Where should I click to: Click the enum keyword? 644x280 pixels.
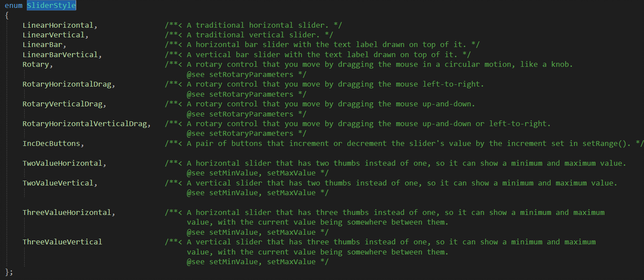(x=14, y=5)
